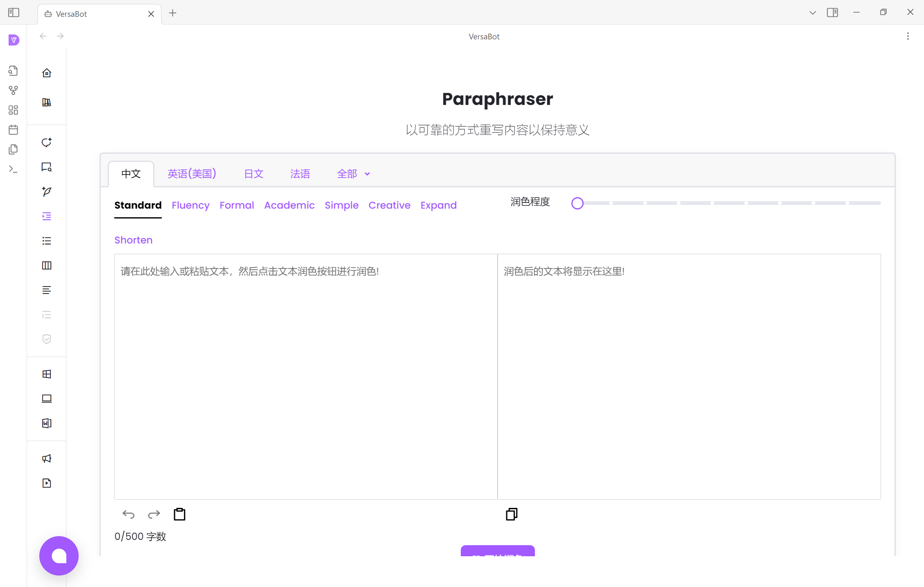The width and height of the screenshot is (924, 587).
Task: Click the 润色程度 slider handle
Action: (x=577, y=203)
